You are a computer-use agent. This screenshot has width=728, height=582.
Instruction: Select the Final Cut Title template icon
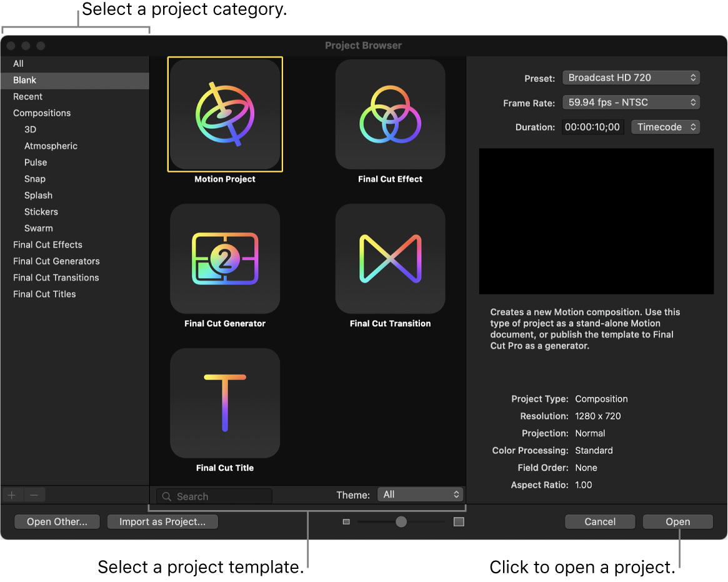coord(224,403)
